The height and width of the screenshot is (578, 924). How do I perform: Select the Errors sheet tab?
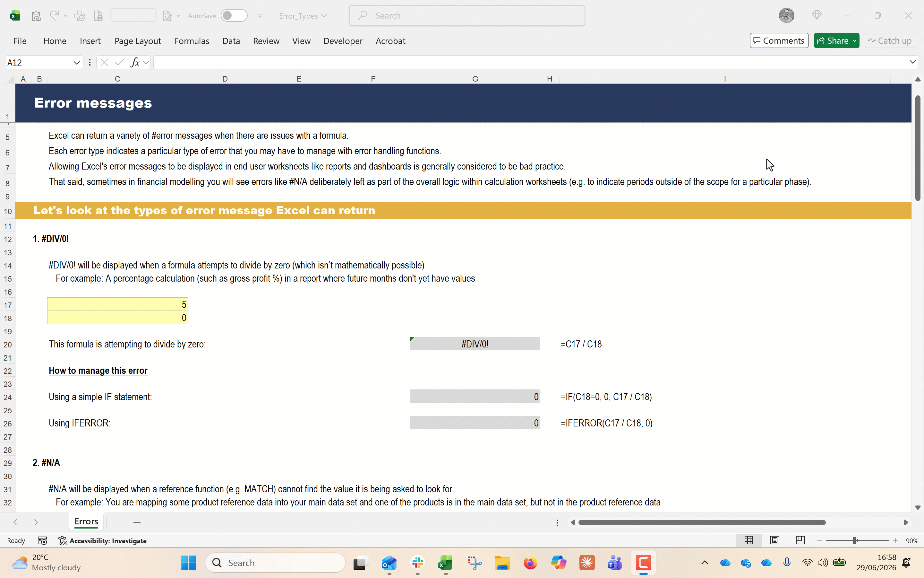(x=86, y=522)
